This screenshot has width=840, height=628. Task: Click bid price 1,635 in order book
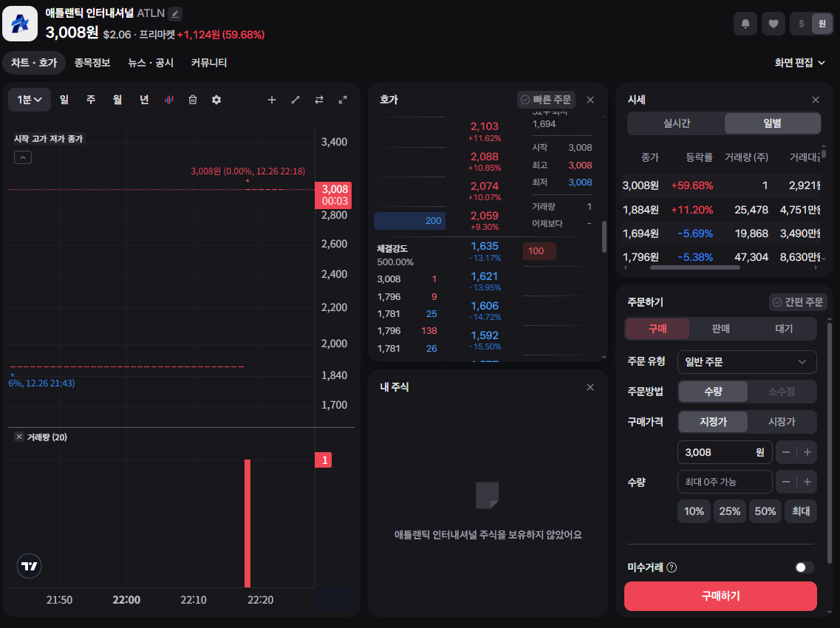click(485, 250)
